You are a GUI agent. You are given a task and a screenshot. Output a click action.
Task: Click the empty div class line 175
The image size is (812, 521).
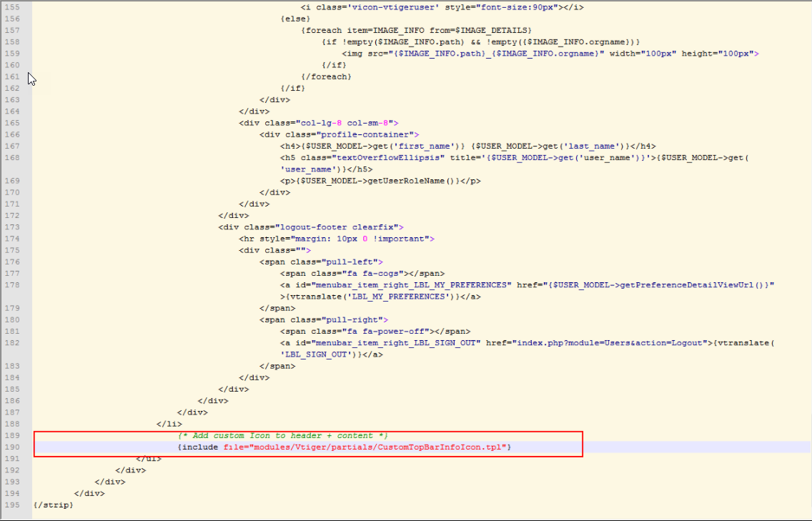tap(275, 250)
